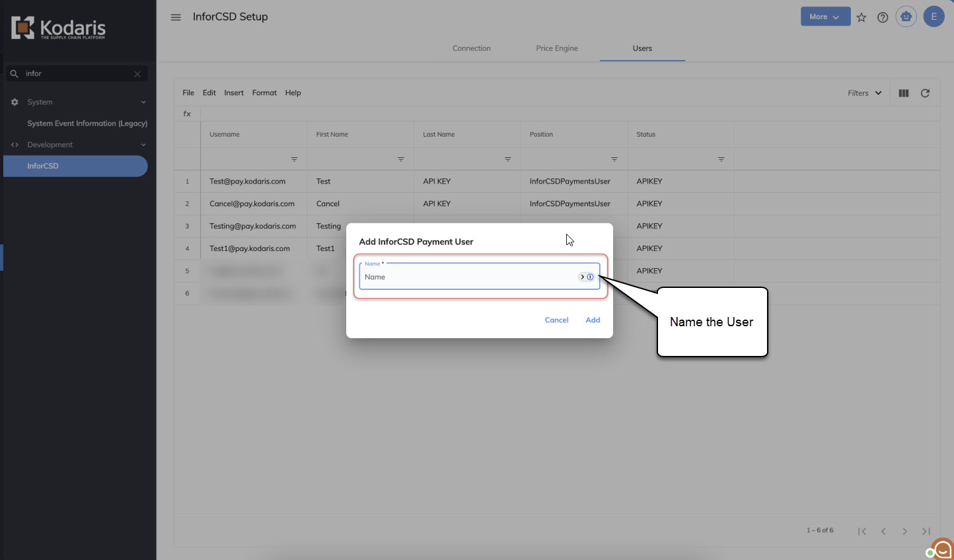Select row 2 Last Name API KEY

(x=468, y=203)
